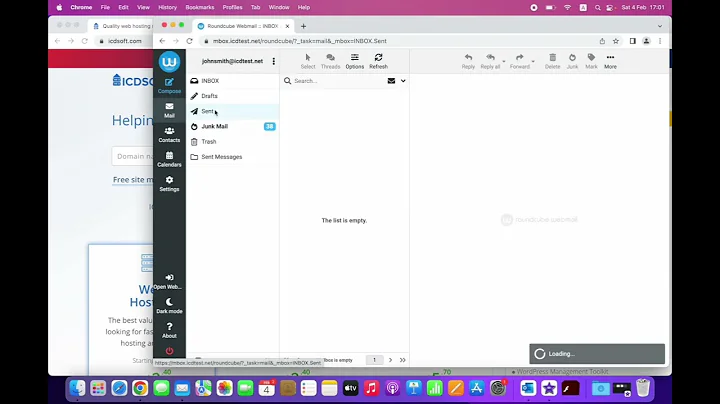Viewport: 720px width, 404px height.
Task: Open the Sent folder
Action: pyautogui.click(x=233, y=111)
